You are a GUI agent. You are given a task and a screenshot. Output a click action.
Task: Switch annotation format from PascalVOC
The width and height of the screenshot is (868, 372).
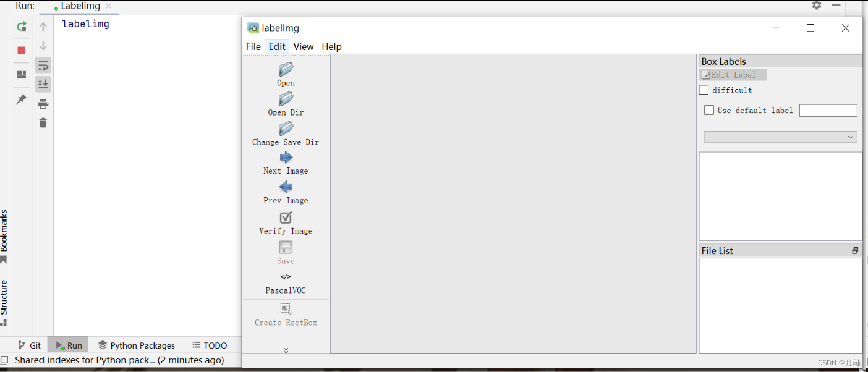[286, 284]
